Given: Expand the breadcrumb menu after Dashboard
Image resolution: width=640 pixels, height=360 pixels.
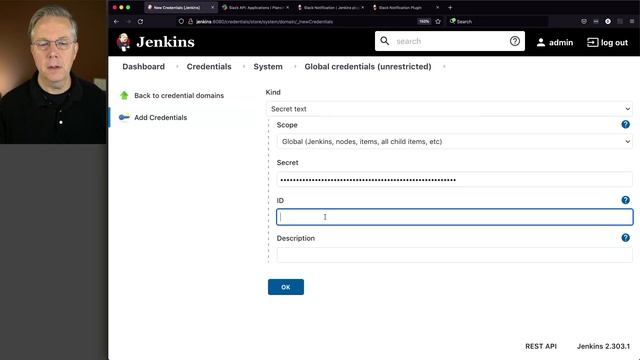Looking at the screenshot, I should 177,67.
